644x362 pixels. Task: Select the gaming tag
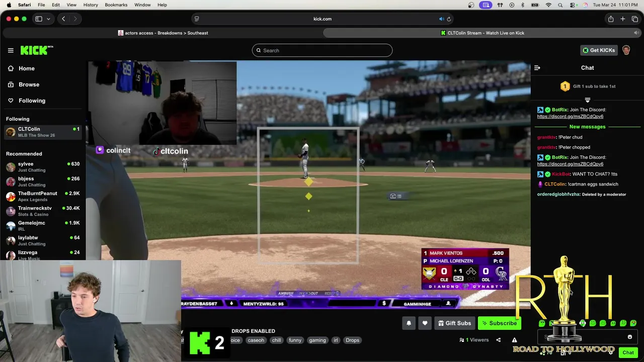317,340
